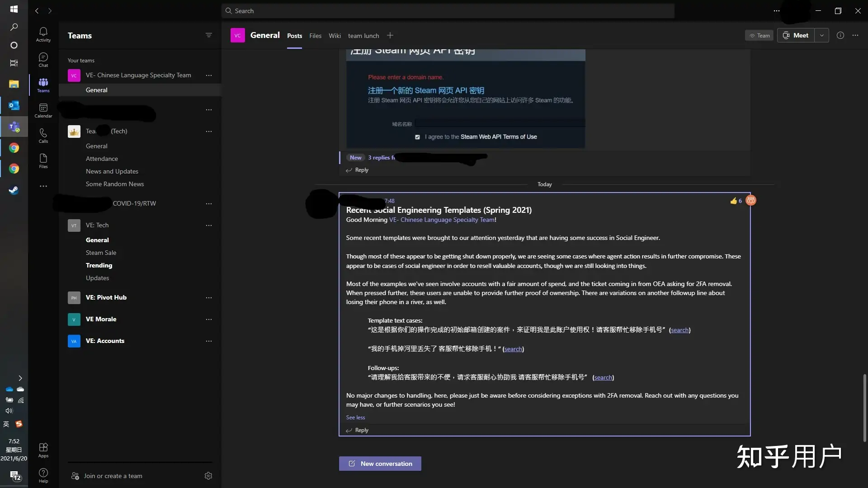Open options for VE- Chinese Language Specialty Team
The height and width of the screenshot is (488, 868).
[x=208, y=75]
